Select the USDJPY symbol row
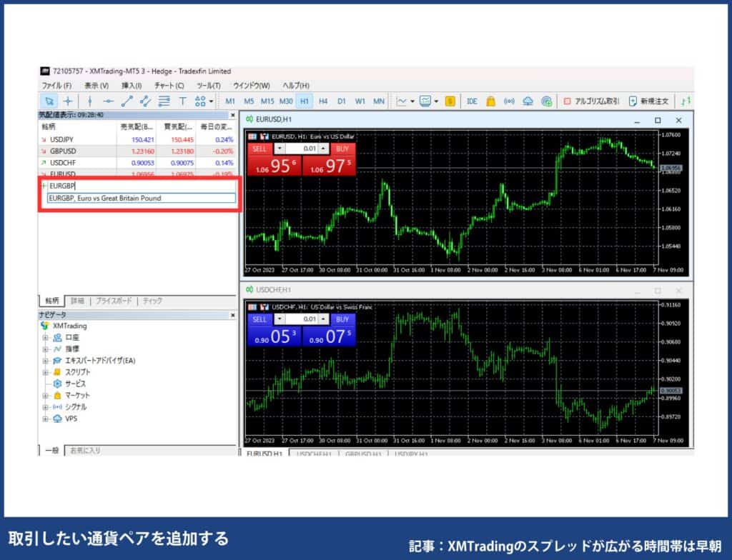This screenshot has width=732, height=560. click(138, 139)
